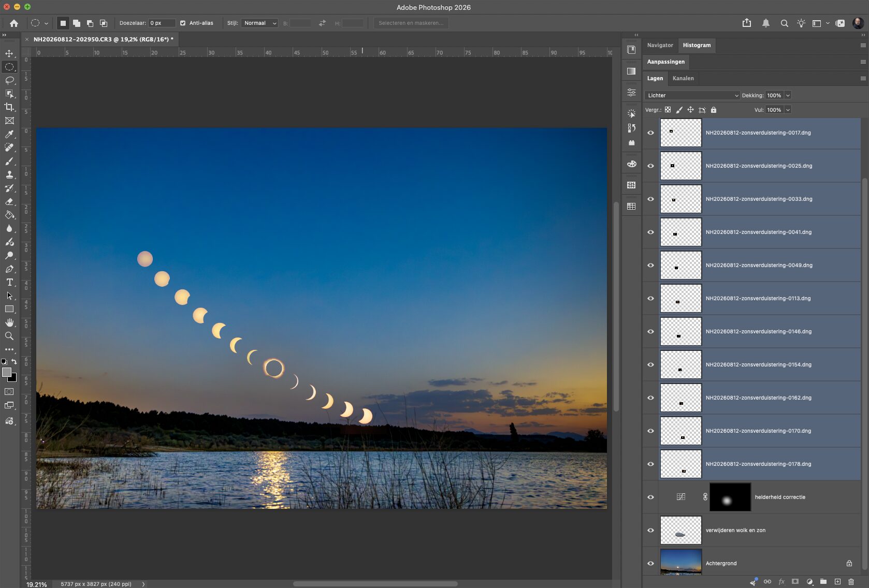The image size is (869, 588).
Task: Expand the Dekking opacity dropdown arrow
Action: (788, 95)
